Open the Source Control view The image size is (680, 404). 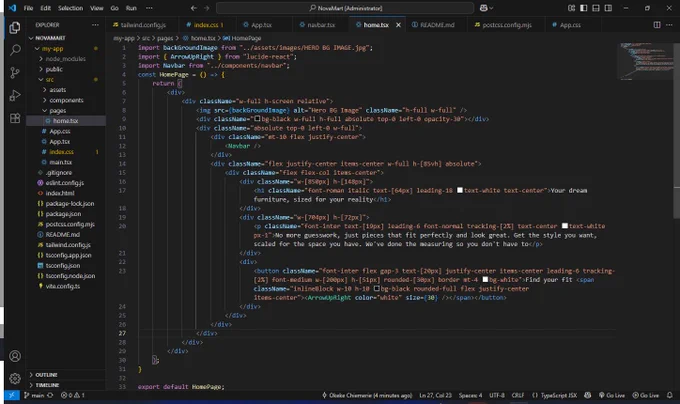click(x=15, y=72)
